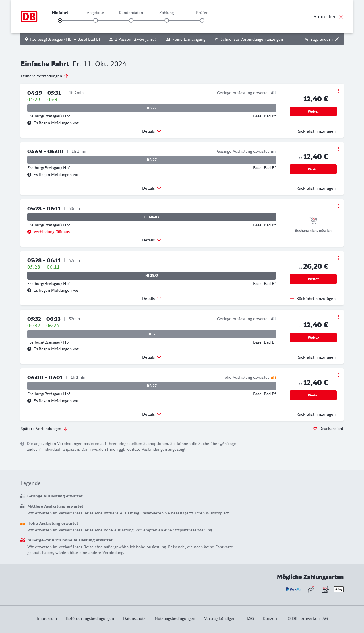Click the PayPal payment logo

point(293,589)
